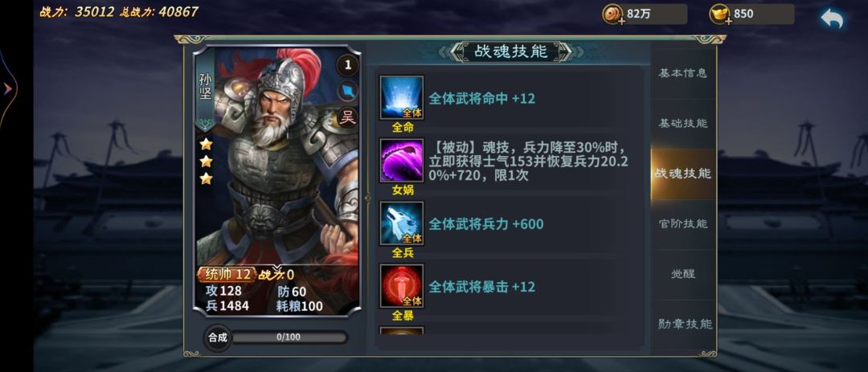This screenshot has width=868, height=372.
Task: Open the 勋章技能 tab
Action: click(x=682, y=325)
